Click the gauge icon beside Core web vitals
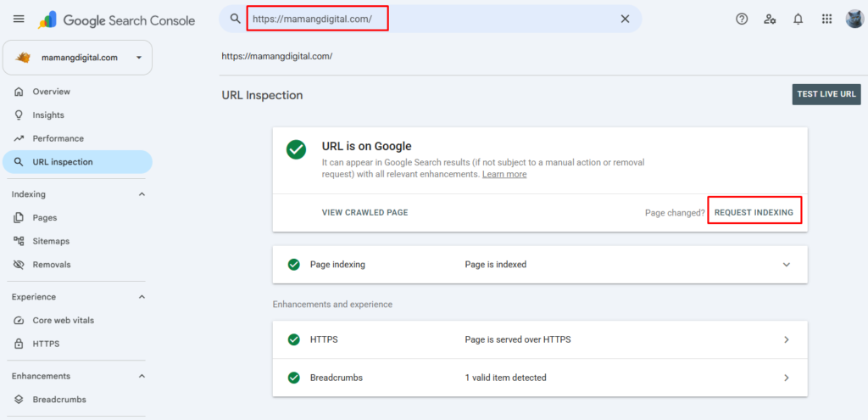 pyautogui.click(x=19, y=320)
